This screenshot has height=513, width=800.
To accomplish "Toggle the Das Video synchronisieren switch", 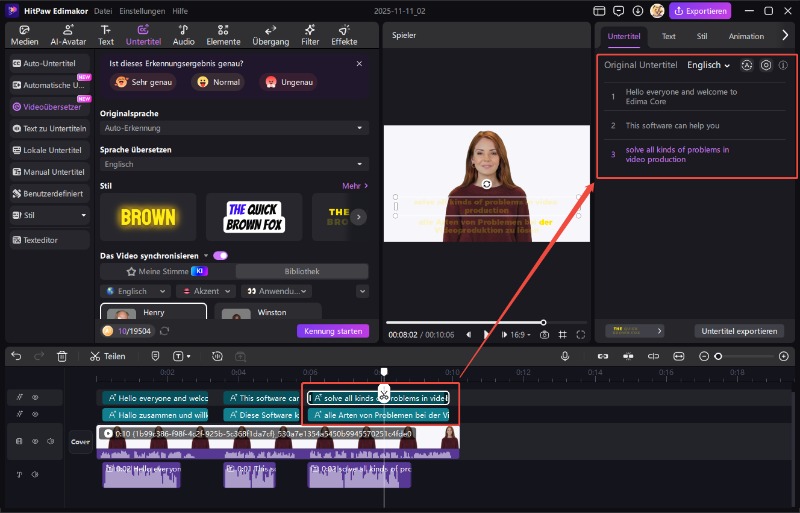I will (220, 255).
